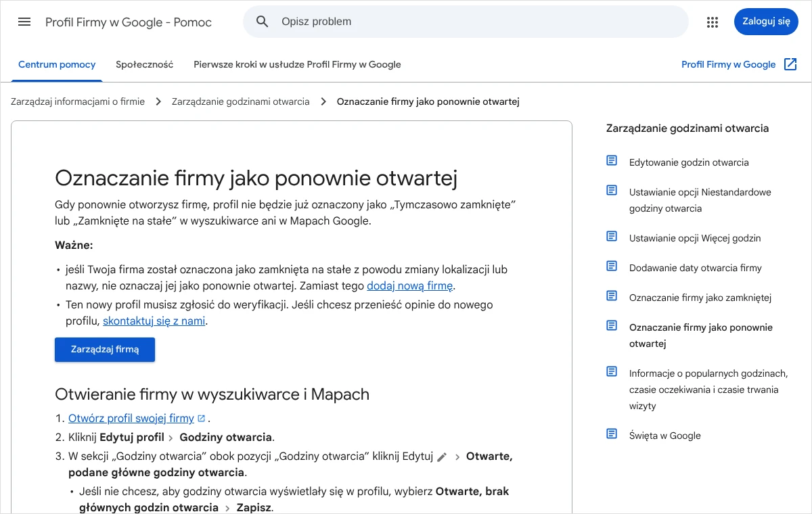812x514 pixels.
Task: Click Profil Firmy w Google - Pomoc title
Action: 129,22
